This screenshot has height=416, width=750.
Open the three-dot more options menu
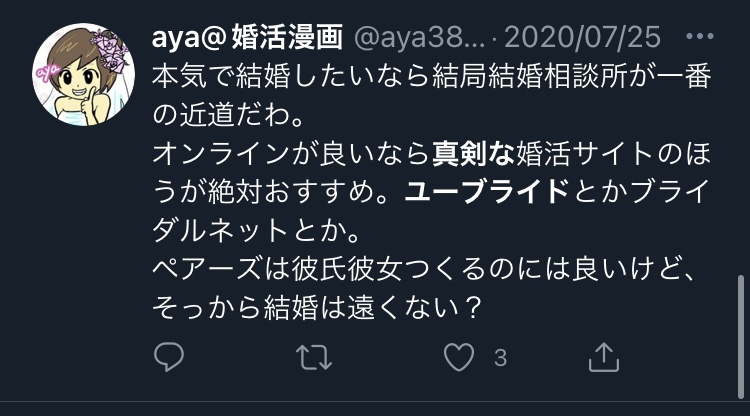(699, 36)
